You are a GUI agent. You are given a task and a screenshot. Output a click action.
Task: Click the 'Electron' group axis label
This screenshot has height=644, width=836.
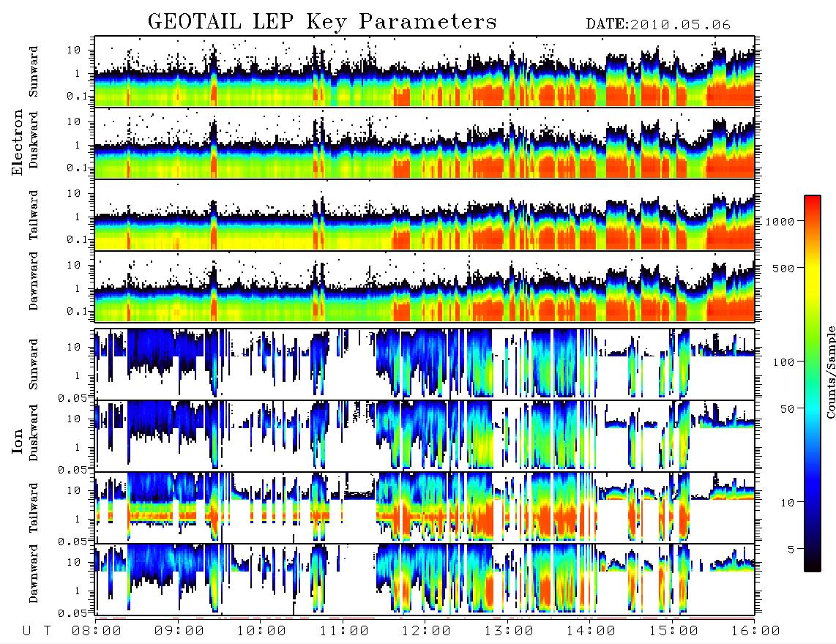point(18,142)
